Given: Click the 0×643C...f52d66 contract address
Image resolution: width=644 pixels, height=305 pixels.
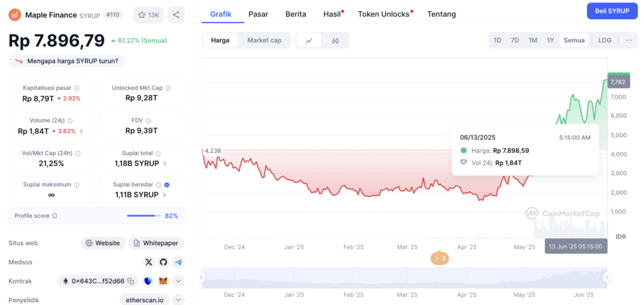Looking at the screenshot, I should tap(97, 281).
